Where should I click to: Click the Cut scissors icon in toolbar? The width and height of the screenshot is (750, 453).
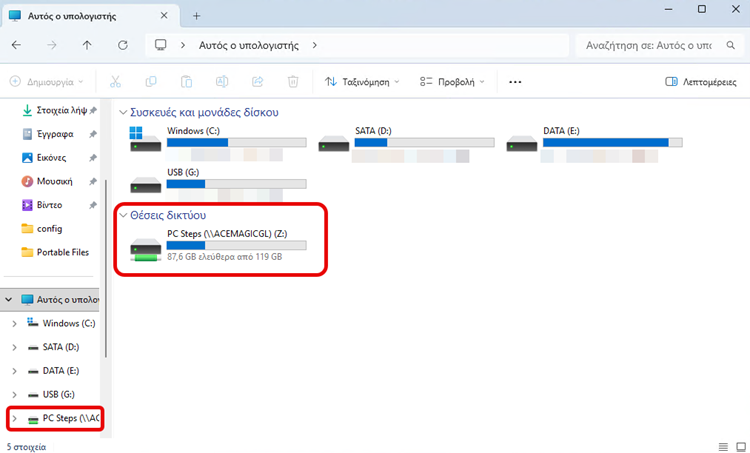coord(115,82)
